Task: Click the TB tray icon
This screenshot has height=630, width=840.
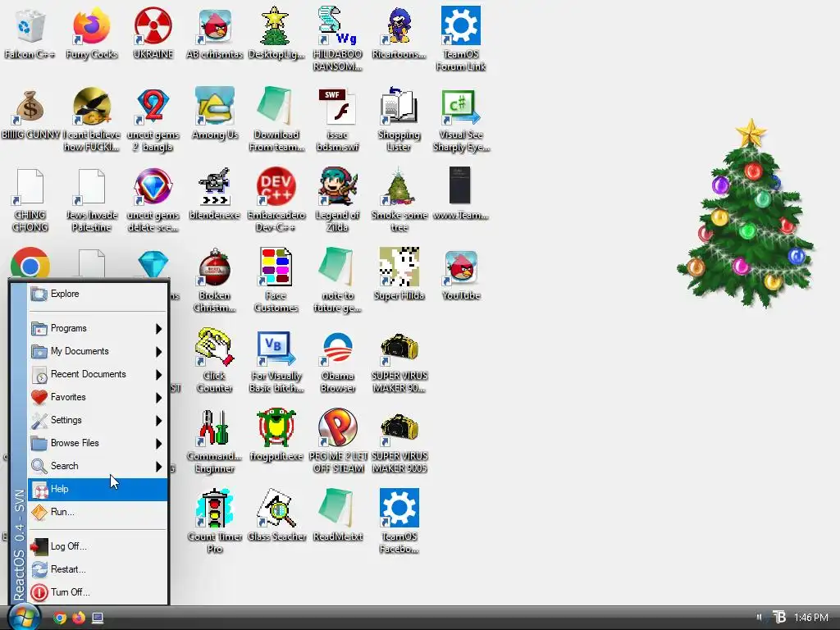Action: [x=779, y=617]
